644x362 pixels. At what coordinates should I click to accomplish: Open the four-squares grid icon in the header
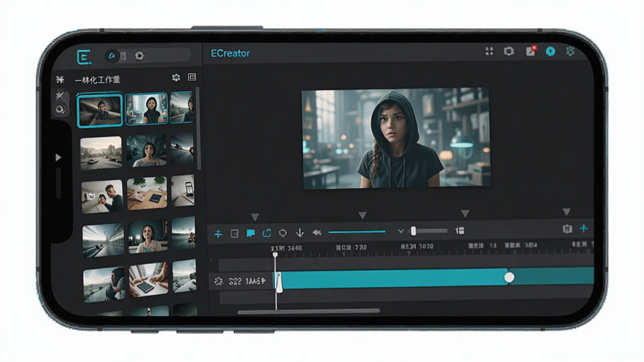click(489, 52)
